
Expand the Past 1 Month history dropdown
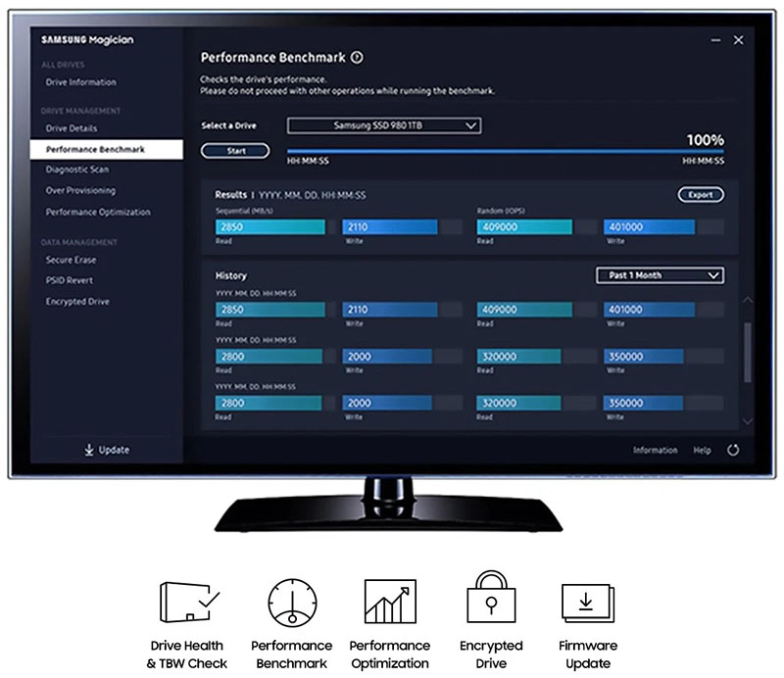(x=660, y=275)
